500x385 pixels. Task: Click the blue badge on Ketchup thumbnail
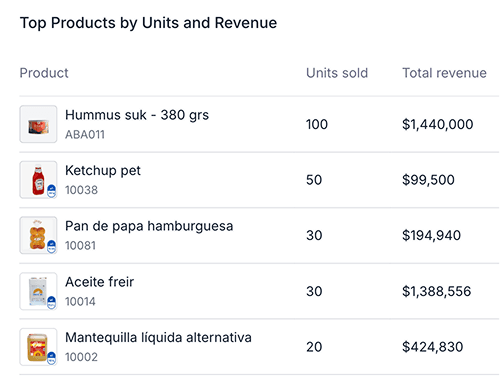point(51,191)
